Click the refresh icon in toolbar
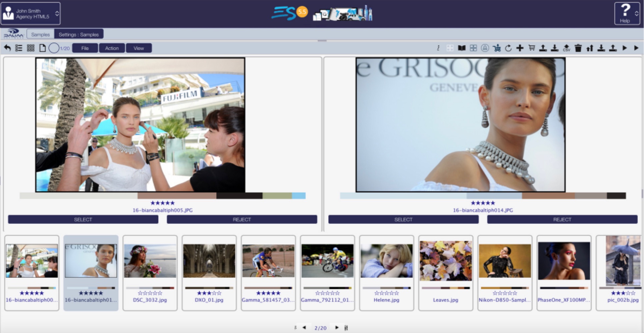This screenshot has width=644, height=333. click(508, 48)
